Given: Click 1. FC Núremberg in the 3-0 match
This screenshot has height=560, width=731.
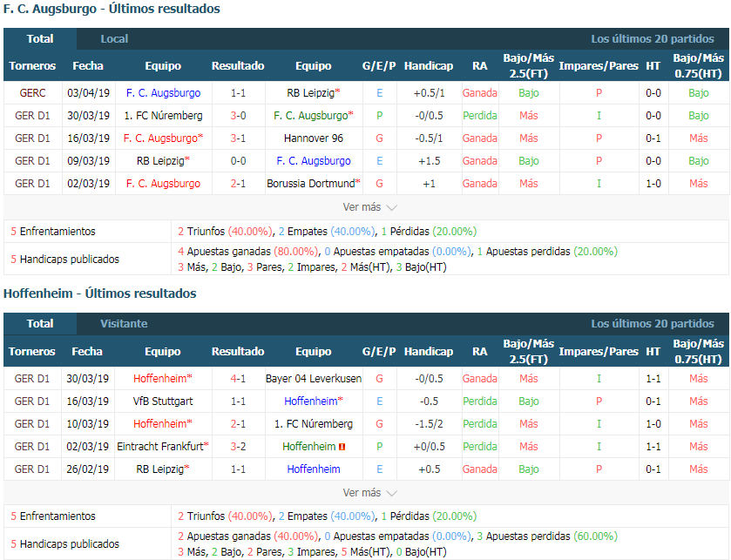Looking at the screenshot, I should (x=163, y=116).
